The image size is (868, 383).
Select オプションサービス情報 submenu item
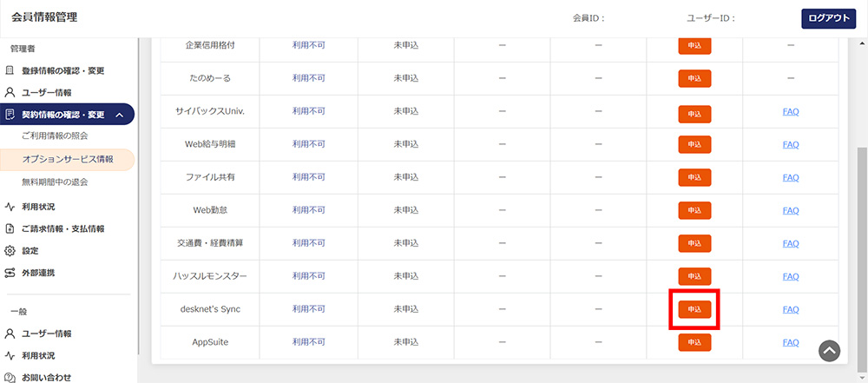pyautogui.click(x=68, y=160)
